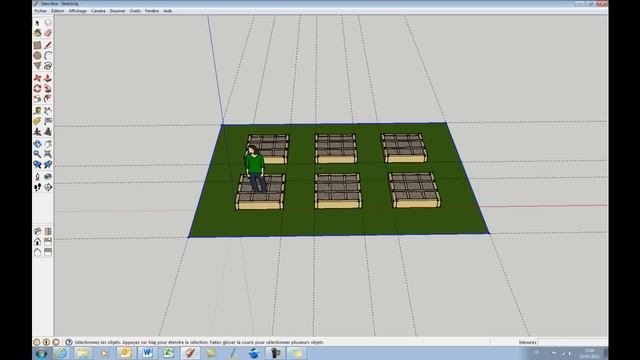The image size is (640, 360).
Task: Switch to the Right standard view
Action: pyautogui.click(x=48, y=242)
